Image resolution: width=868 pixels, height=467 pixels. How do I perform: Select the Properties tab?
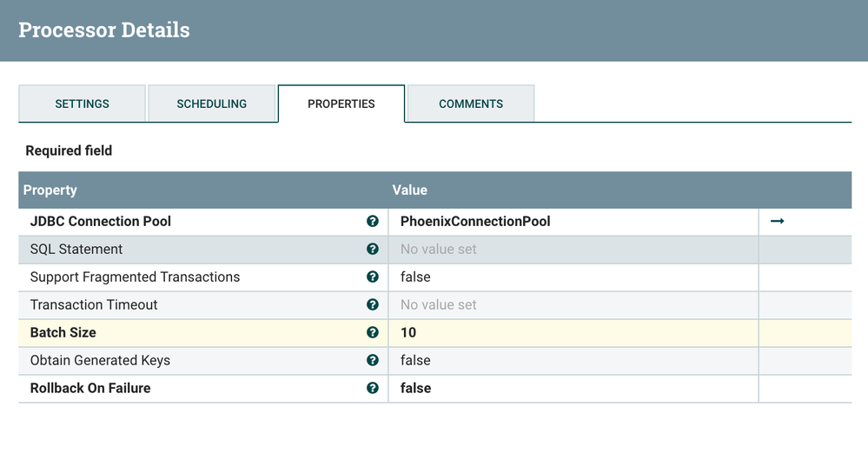341,103
